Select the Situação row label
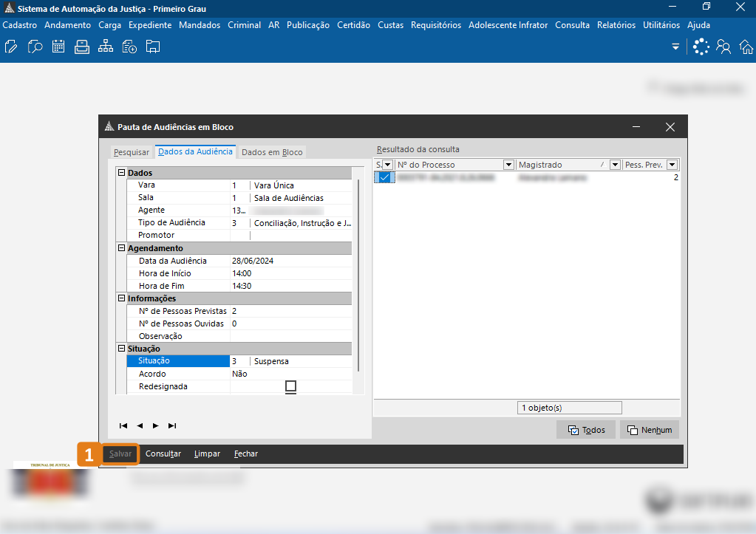 pos(178,361)
